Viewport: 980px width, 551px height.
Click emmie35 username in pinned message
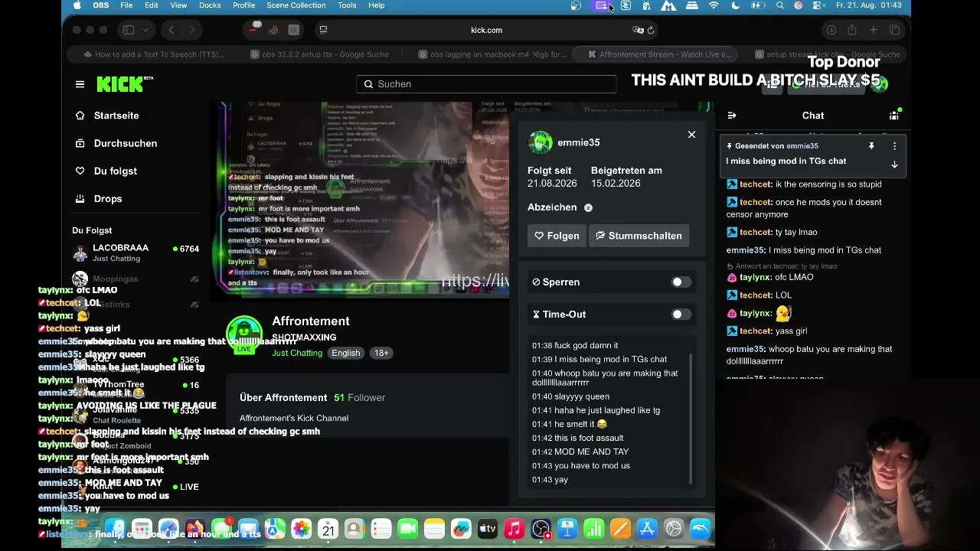(802, 146)
